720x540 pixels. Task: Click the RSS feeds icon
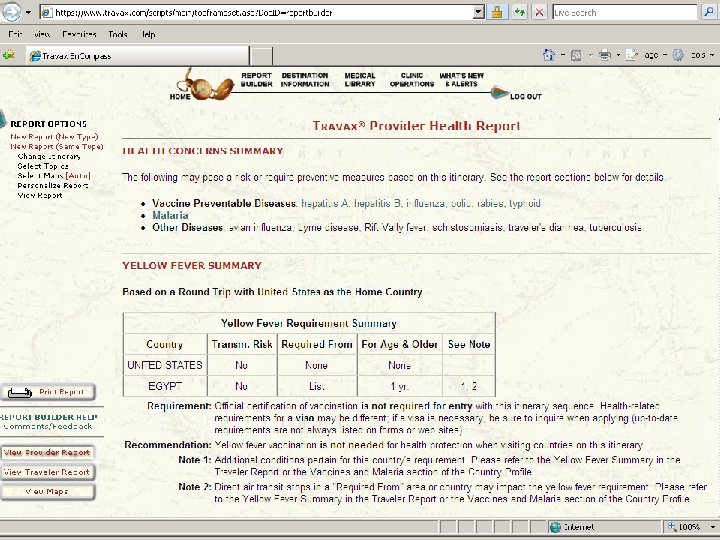coord(576,56)
